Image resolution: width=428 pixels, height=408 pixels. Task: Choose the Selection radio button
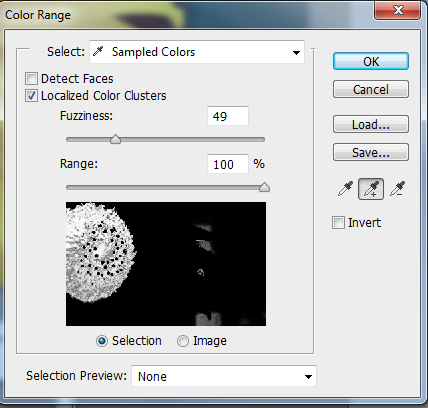(x=102, y=341)
